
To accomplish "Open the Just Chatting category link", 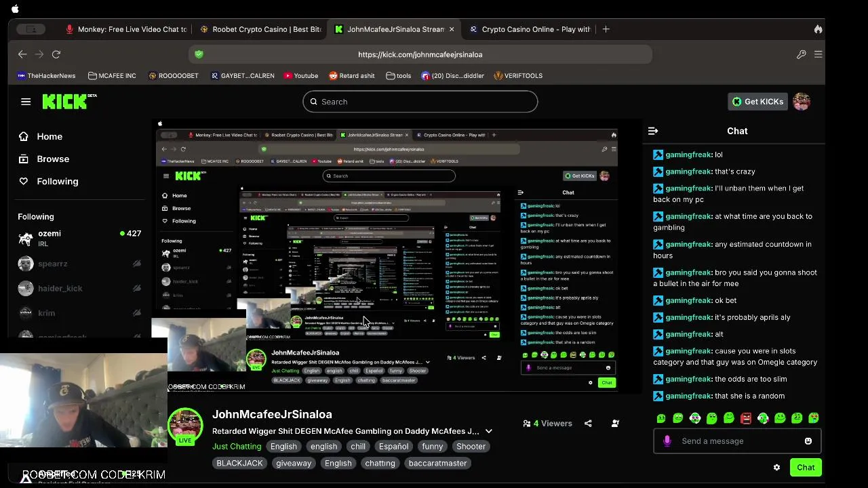I will (237, 447).
